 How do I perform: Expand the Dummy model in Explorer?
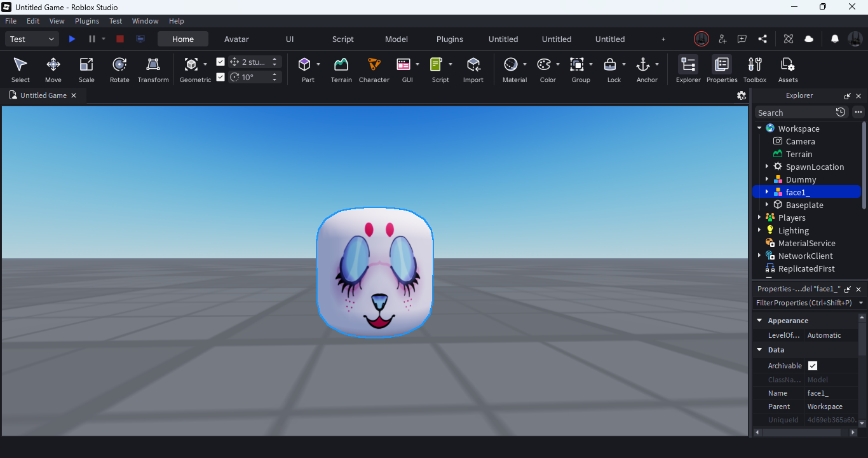click(x=767, y=179)
